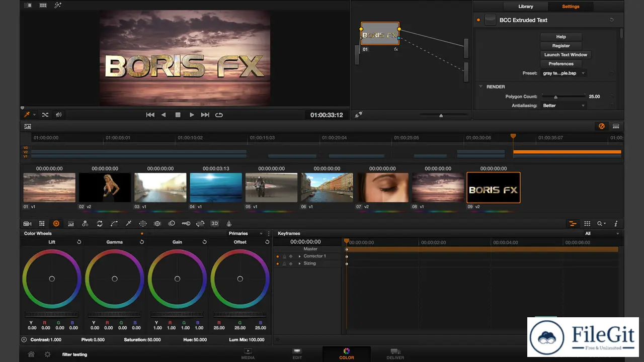
Task: Select the Color Wheels palette icon
Action: 56,223
